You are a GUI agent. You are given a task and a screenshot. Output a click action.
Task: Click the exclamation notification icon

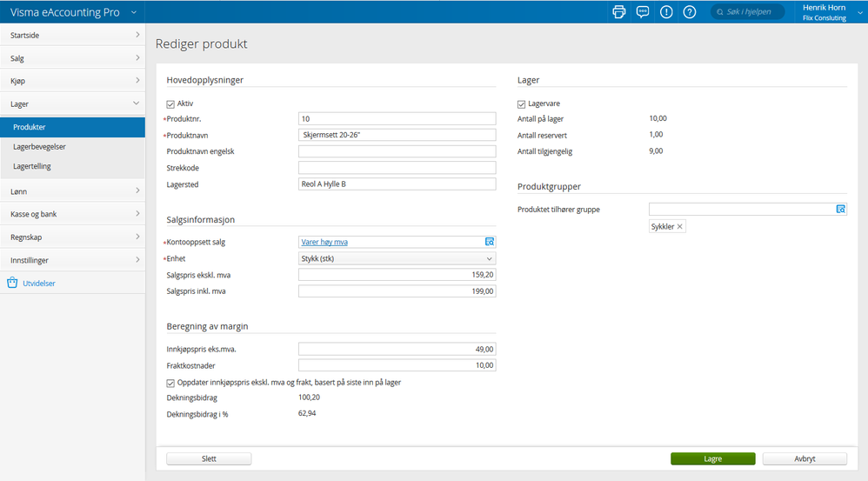666,12
